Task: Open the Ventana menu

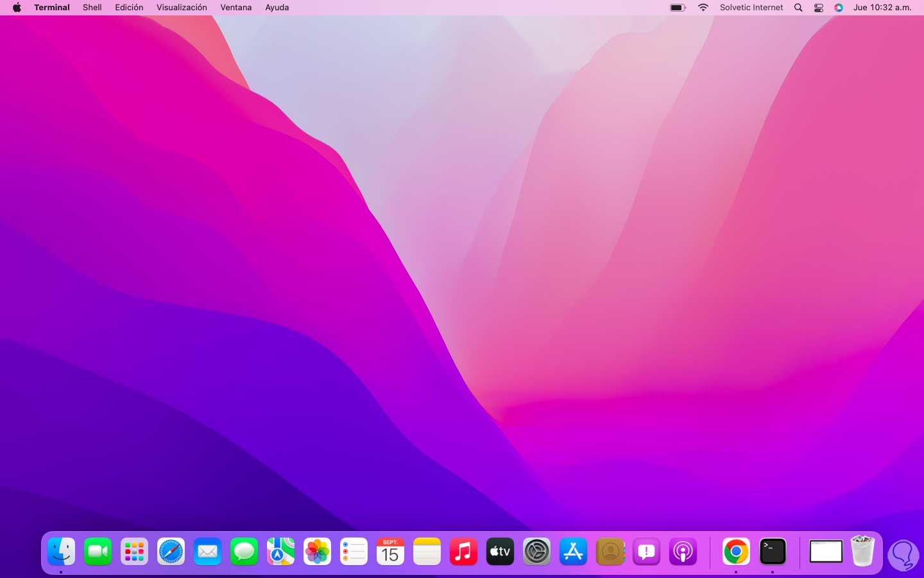Action: click(236, 8)
